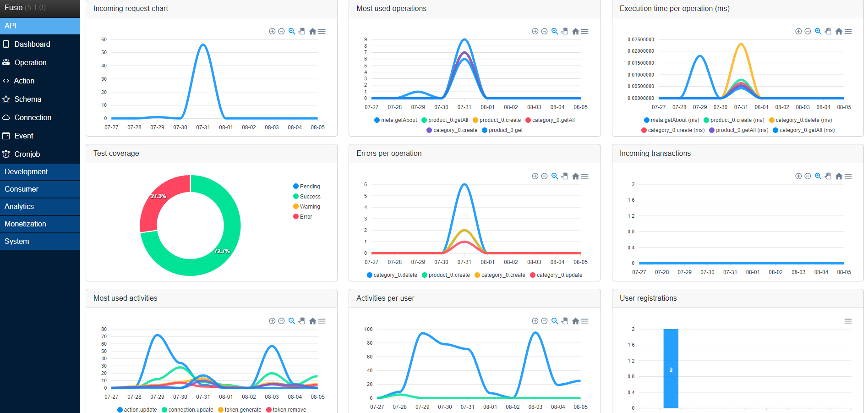
Task: Toggle category_0.update series in Errors per operation
Action: point(556,275)
